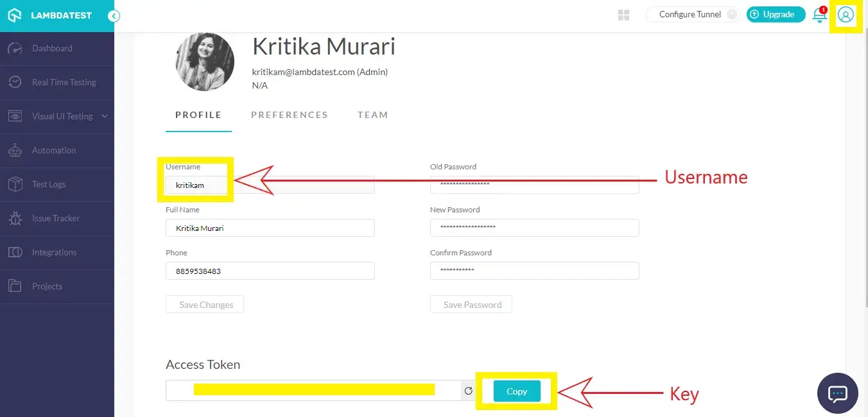
Task: Click the apps grid icon in the header
Action: pos(623,14)
